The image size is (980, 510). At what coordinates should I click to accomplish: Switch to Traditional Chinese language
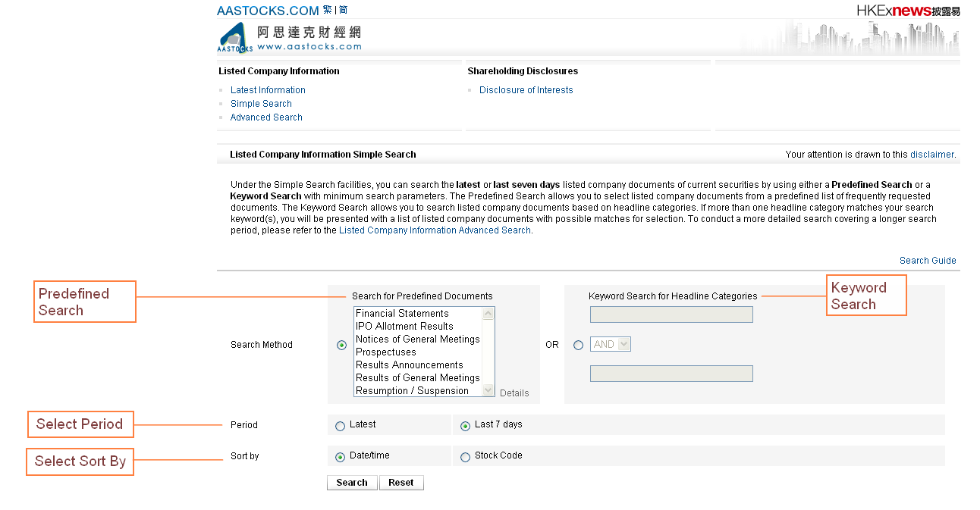327,10
